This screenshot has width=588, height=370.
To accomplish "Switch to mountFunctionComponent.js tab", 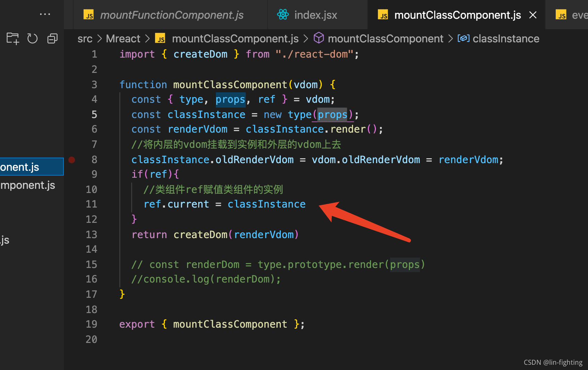I will pos(171,15).
